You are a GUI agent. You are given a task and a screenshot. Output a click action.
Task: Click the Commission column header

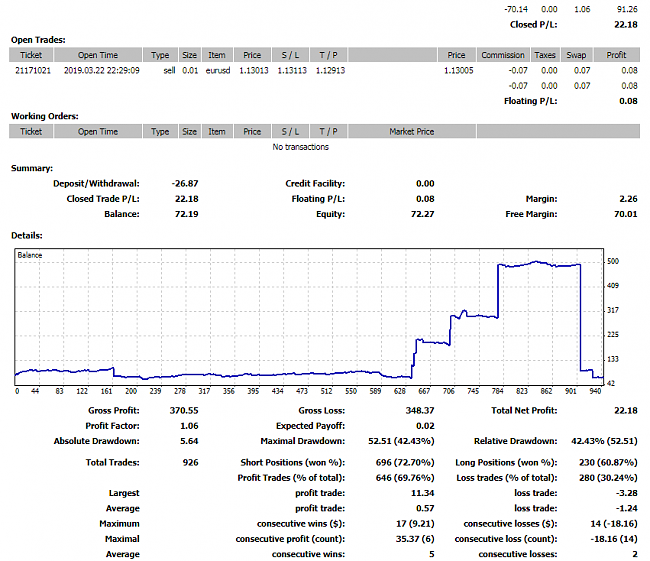point(503,55)
